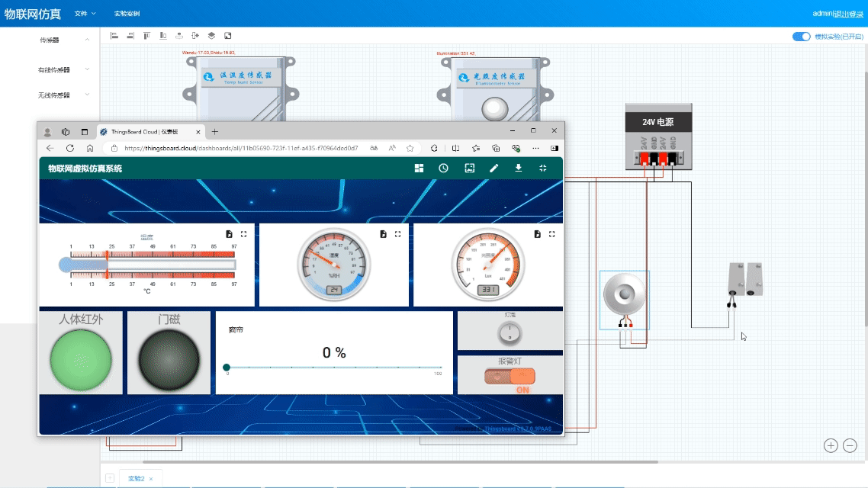Toggle the 报警灯 alarm light switch
The height and width of the screenshot is (488, 868).
(510, 377)
